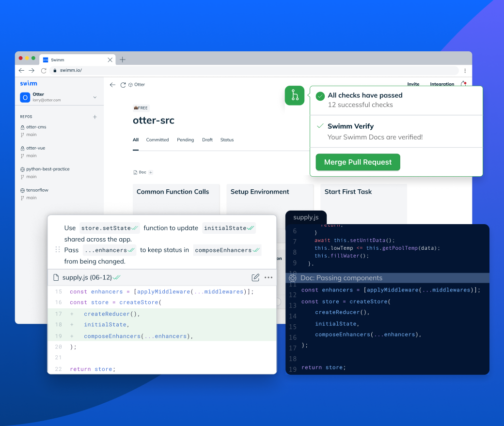Open the browser three-dot menu
This screenshot has width=504, height=426.
465,71
